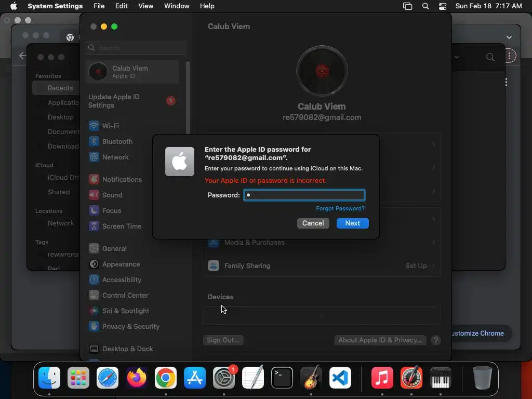Open Chrome three-dot menu

pos(510,56)
